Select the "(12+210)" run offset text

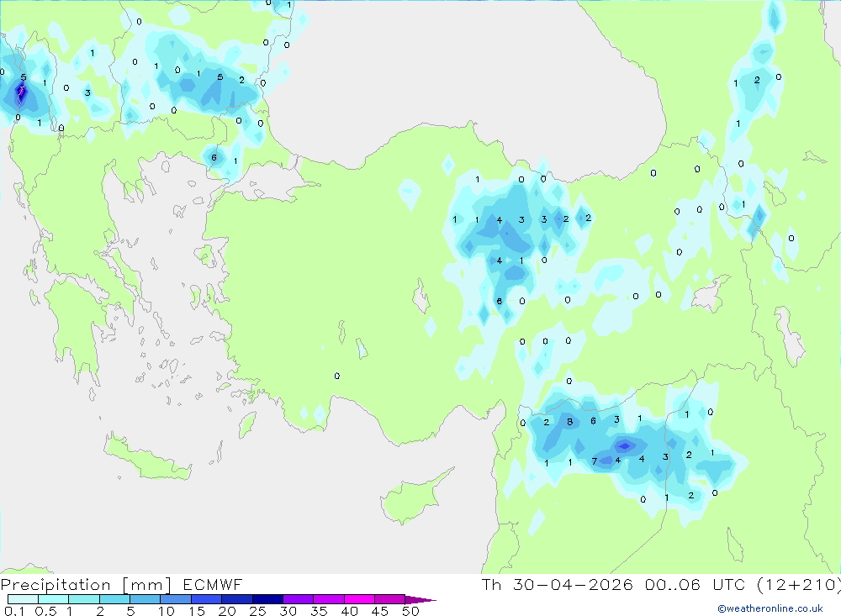799,585
